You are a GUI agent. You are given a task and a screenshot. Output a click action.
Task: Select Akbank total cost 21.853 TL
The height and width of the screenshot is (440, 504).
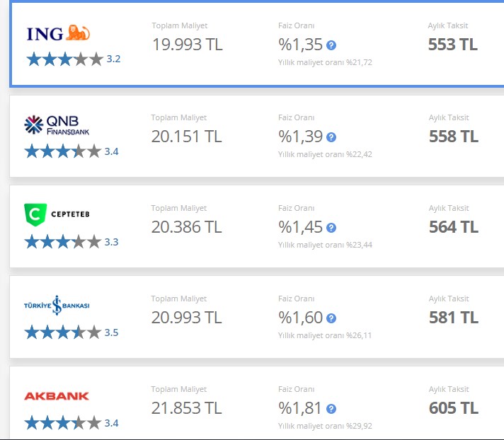point(187,408)
